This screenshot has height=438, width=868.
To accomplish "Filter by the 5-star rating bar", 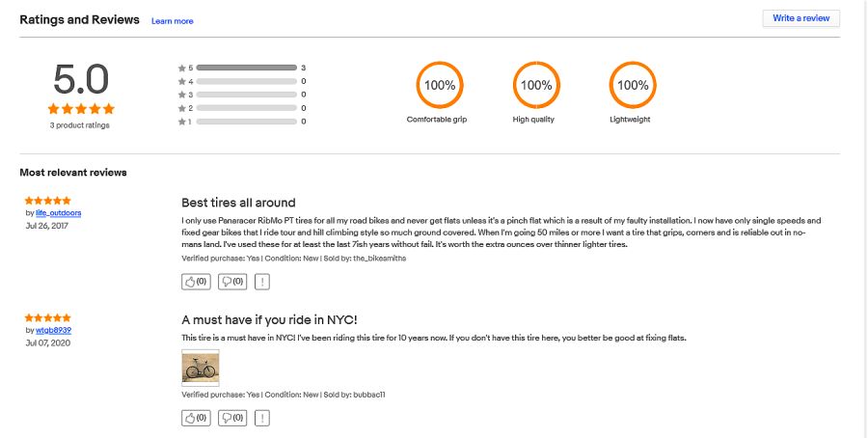I will 242,68.
